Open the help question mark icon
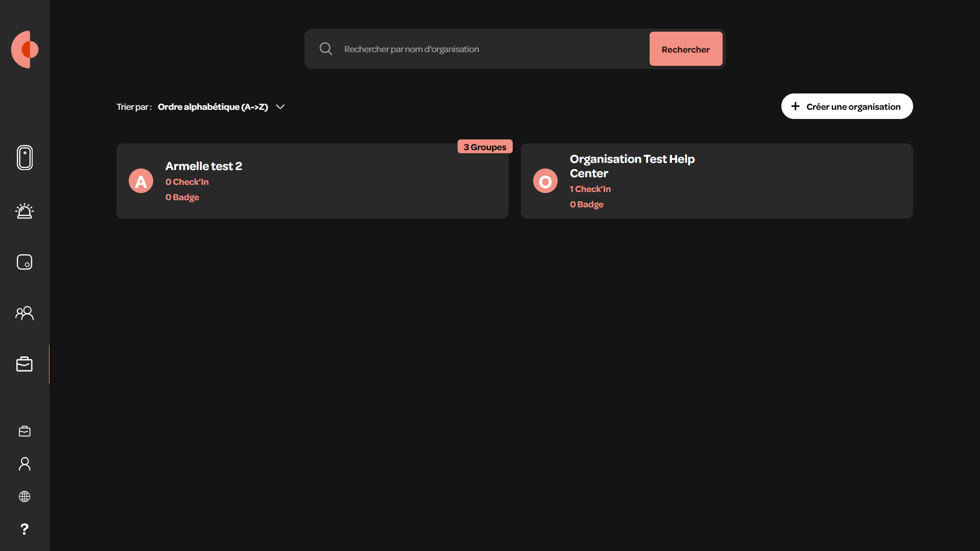980x551 pixels. (25, 529)
